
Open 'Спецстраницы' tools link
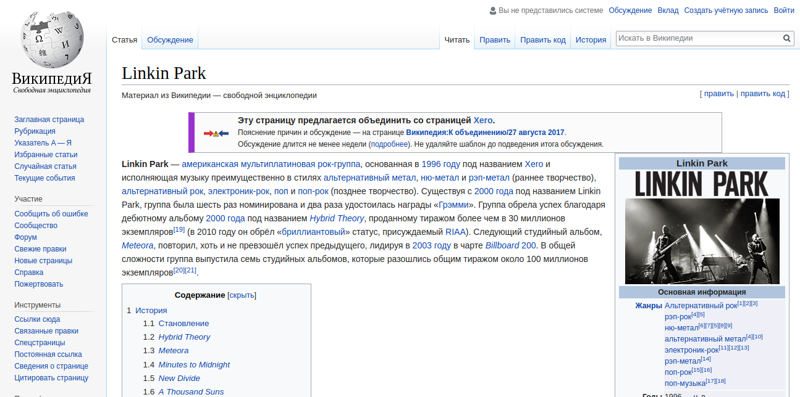pos(40,343)
